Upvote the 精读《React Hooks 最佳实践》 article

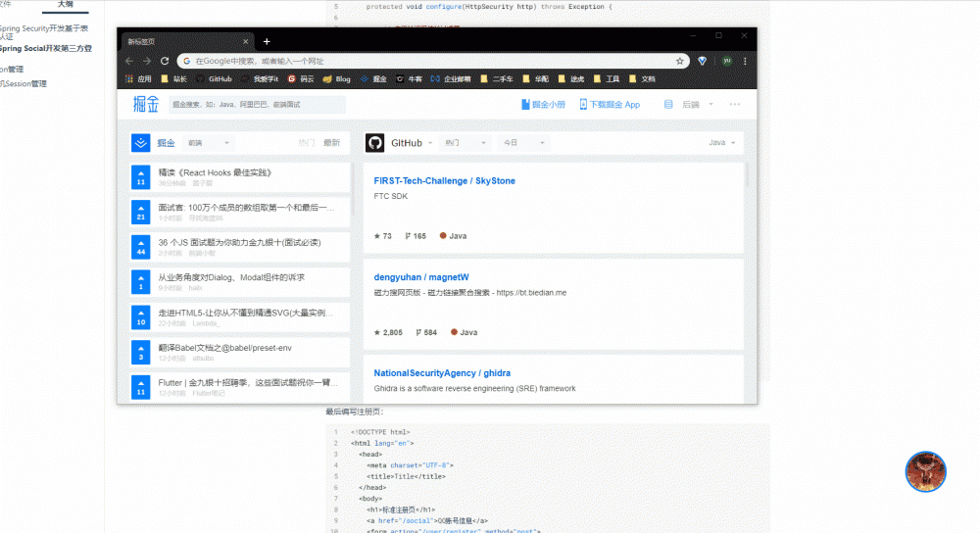point(140,177)
